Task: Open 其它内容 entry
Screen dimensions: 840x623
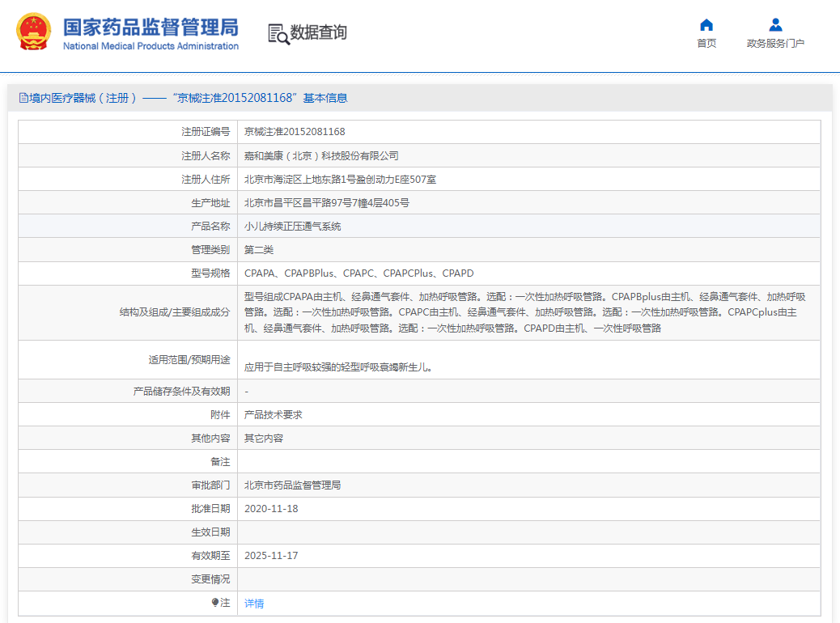Action: (x=264, y=439)
